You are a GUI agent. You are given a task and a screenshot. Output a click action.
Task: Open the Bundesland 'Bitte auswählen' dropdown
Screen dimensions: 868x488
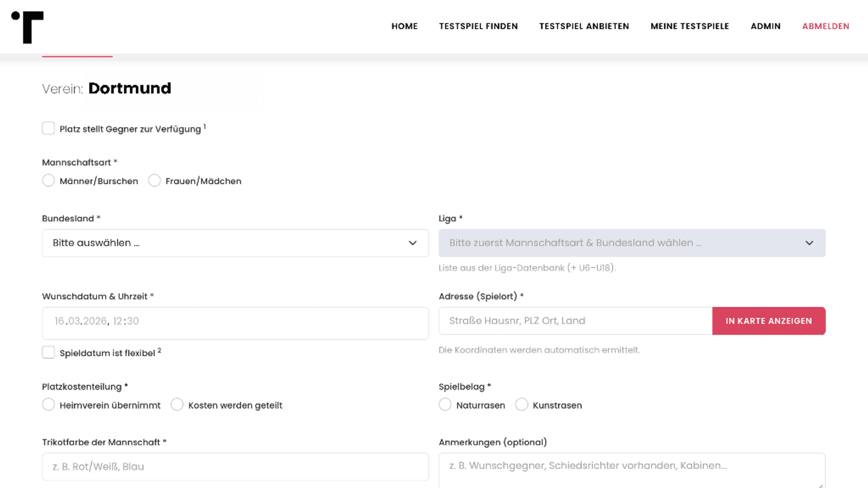[x=226, y=243]
